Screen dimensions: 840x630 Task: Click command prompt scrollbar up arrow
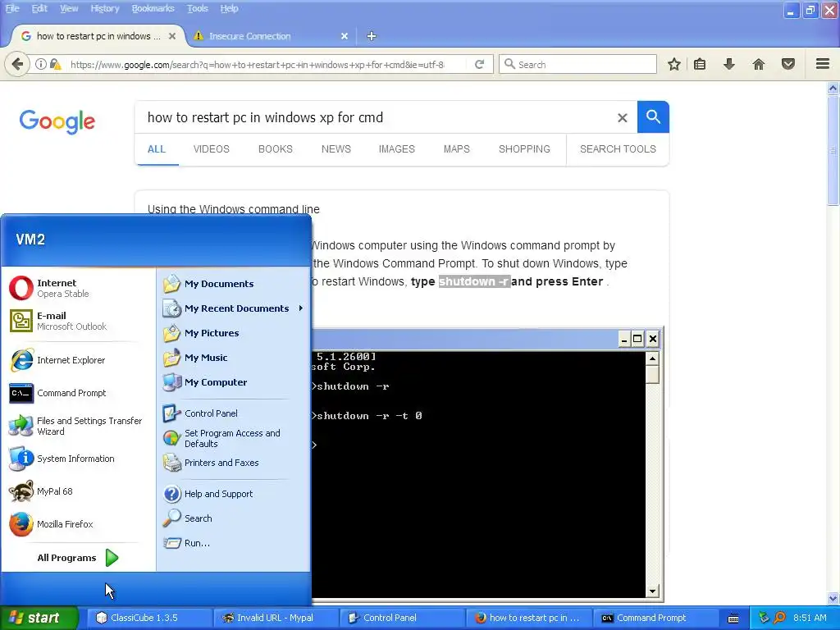click(x=652, y=358)
